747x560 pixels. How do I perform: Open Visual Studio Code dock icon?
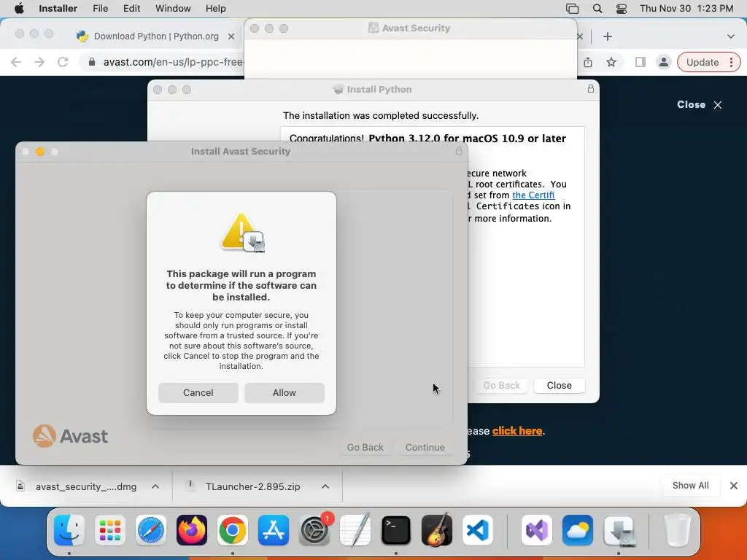tap(477, 530)
